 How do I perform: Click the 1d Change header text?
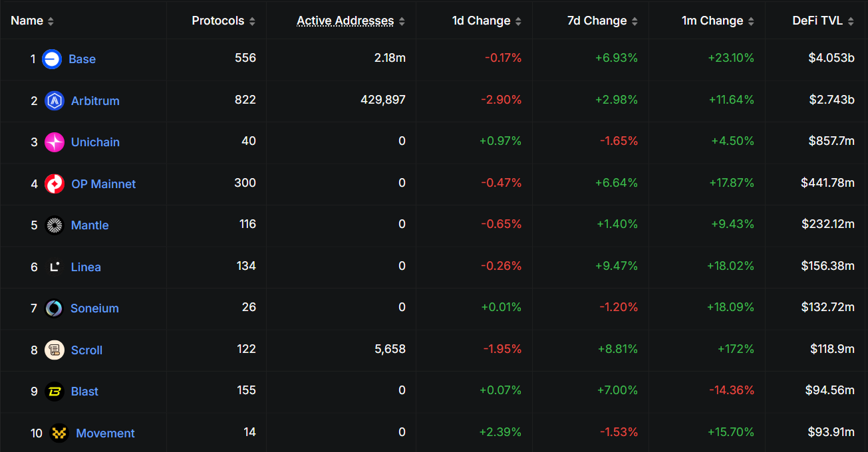pyautogui.click(x=482, y=21)
